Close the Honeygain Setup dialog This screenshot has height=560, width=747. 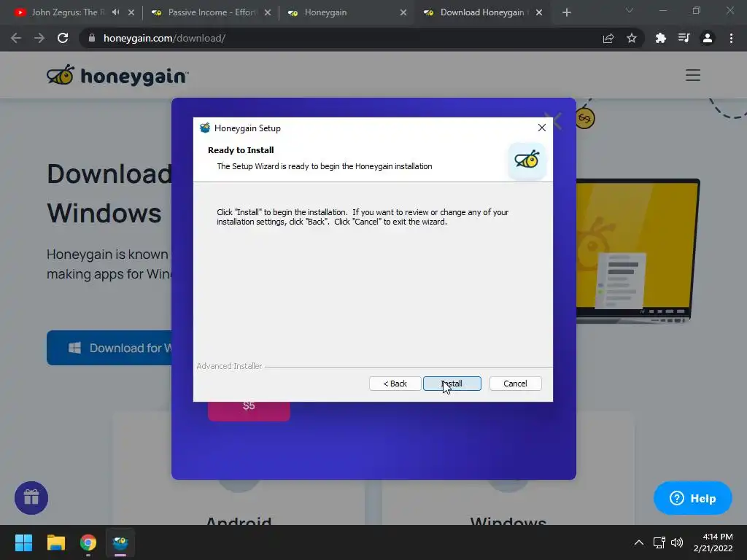542,128
